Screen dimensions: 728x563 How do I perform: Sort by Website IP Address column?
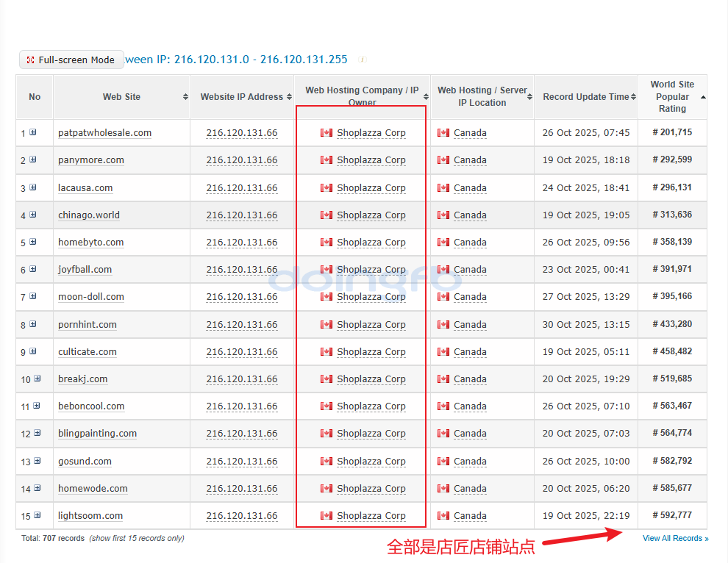[x=289, y=97]
